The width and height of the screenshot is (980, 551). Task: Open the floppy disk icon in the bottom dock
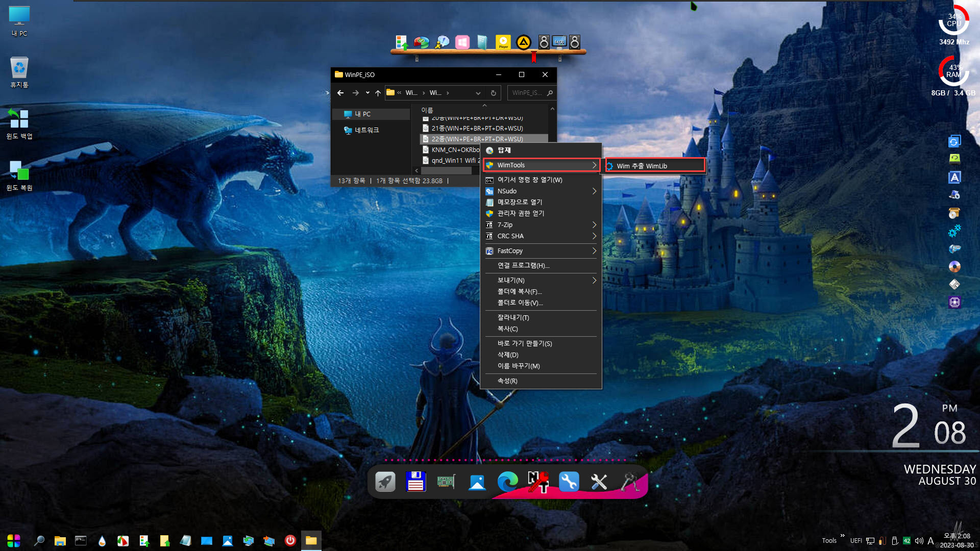(x=416, y=482)
